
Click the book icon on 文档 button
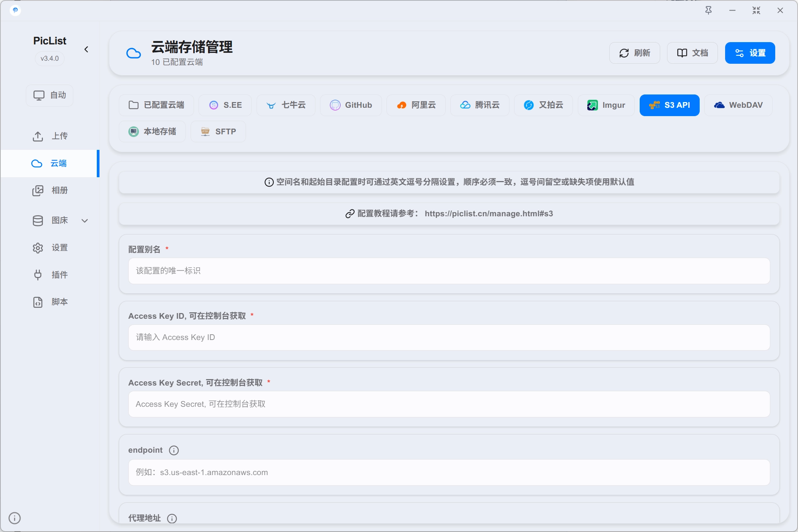[x=682, y=53]
